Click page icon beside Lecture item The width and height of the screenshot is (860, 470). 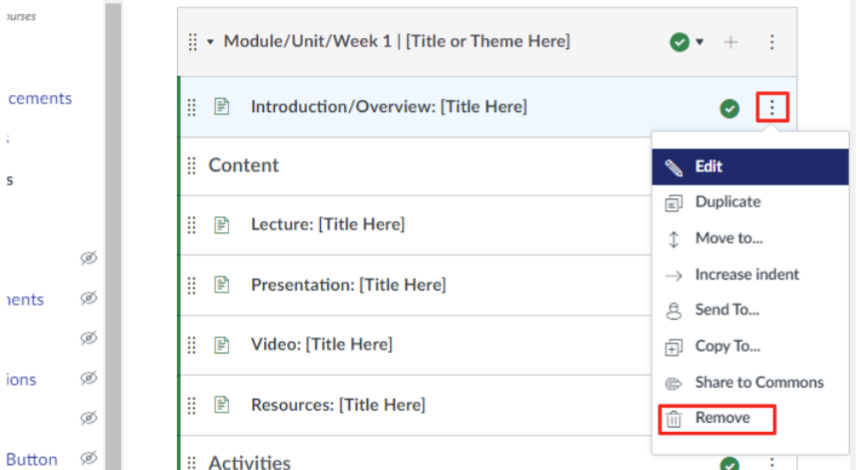pyautogui.click(x=222, y=225)
